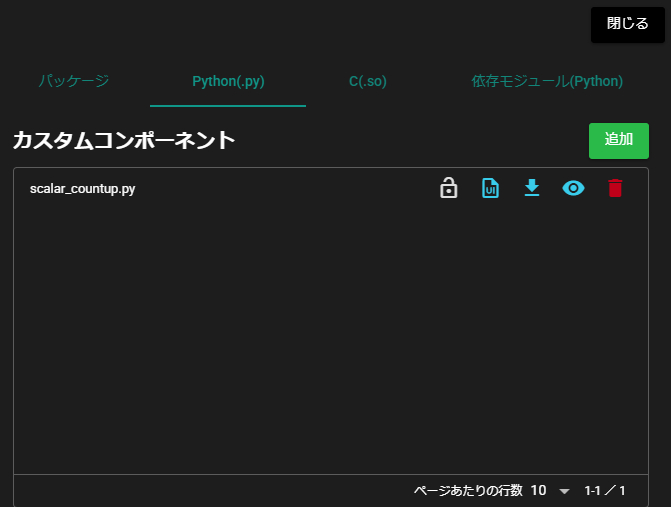Viewport: 671px width, 507px height.
Task: Toggle the lock icon for scalar_countup.py
Action: coord(449,188)
